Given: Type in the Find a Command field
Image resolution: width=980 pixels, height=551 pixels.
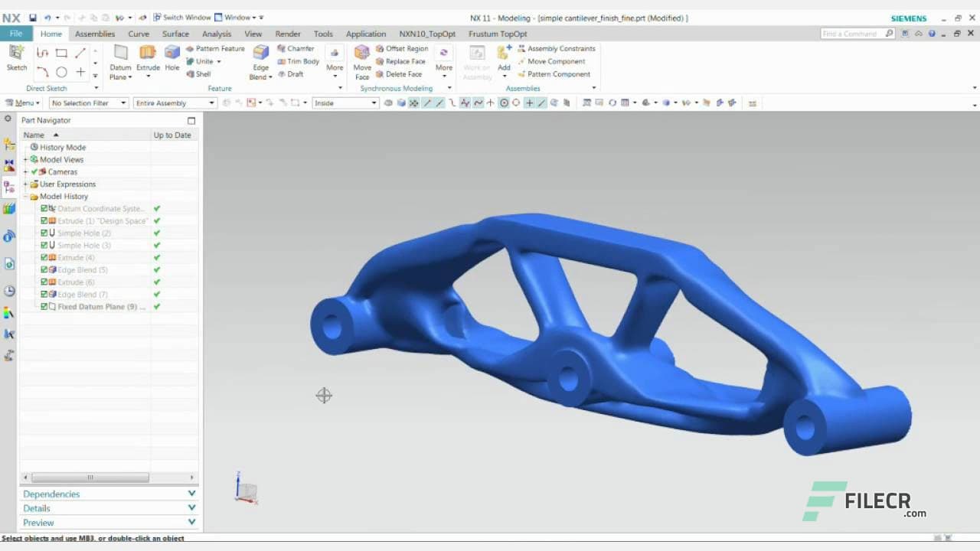Looking at the screenshot, I should pos(854,34).
